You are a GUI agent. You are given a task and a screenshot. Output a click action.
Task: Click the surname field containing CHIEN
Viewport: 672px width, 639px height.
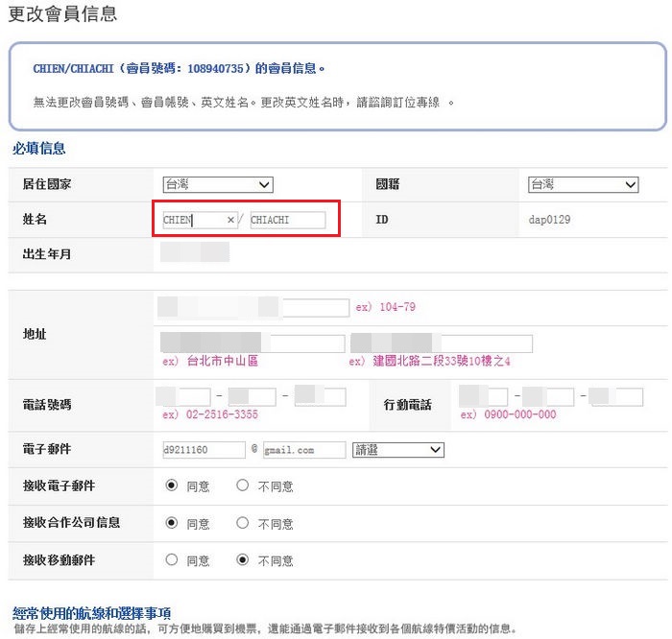tap(192, 221)
